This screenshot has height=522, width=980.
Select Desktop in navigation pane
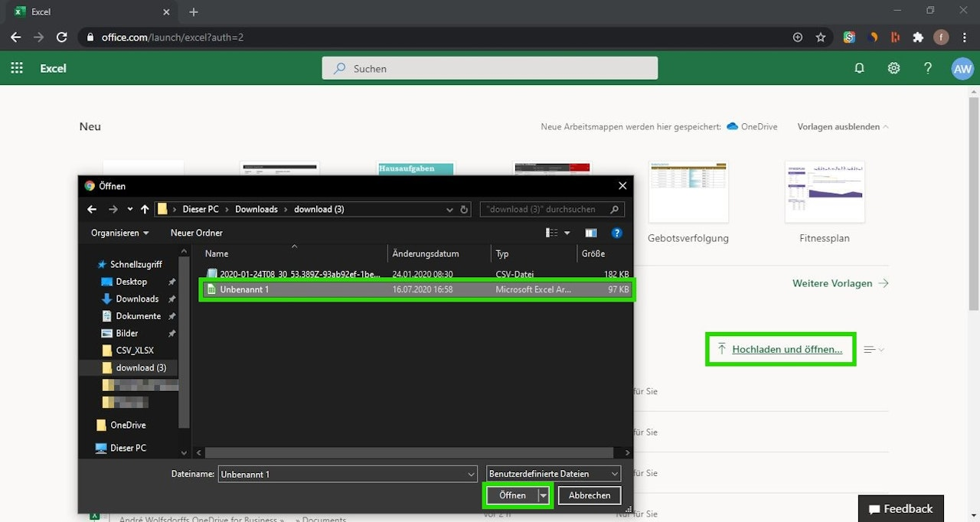(x=131, y=282)
